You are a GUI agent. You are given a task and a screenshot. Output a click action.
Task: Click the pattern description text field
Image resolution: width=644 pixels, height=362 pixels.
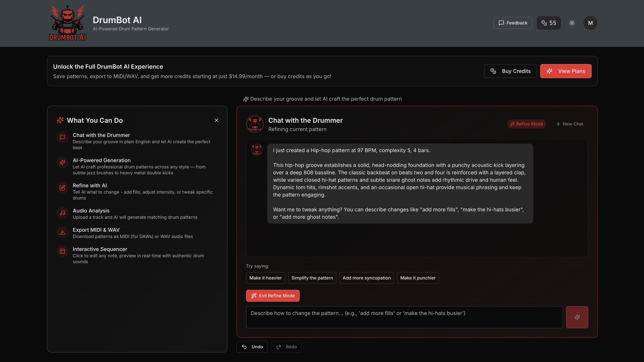tap(404, 317)
